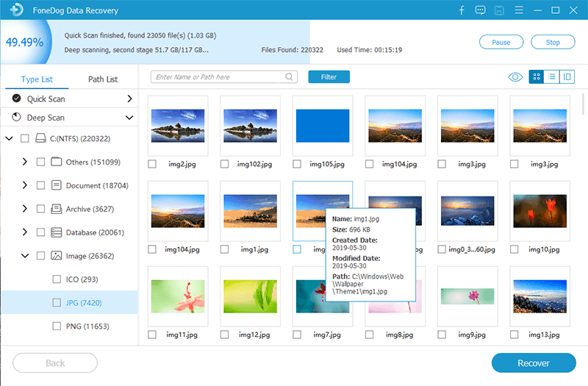Image resolution: width=588 pixels, height=386 pixels.
Task: Open the hamburger menu icon
Action: [518, 10]
